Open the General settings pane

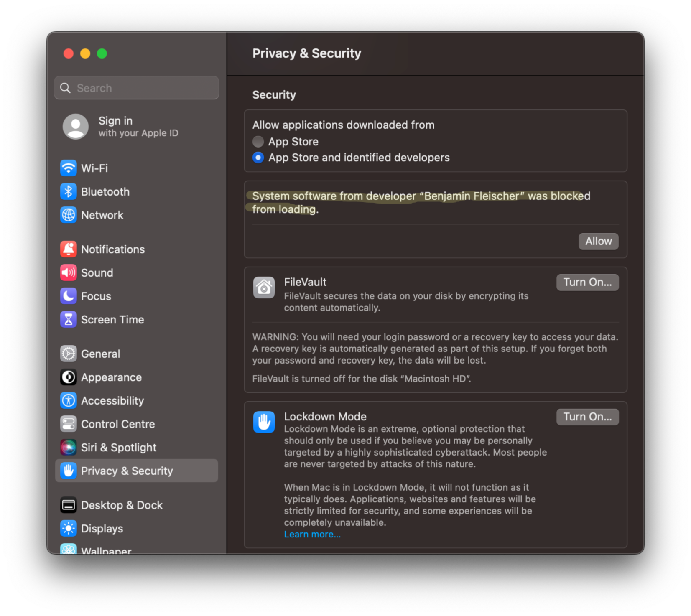136,354
